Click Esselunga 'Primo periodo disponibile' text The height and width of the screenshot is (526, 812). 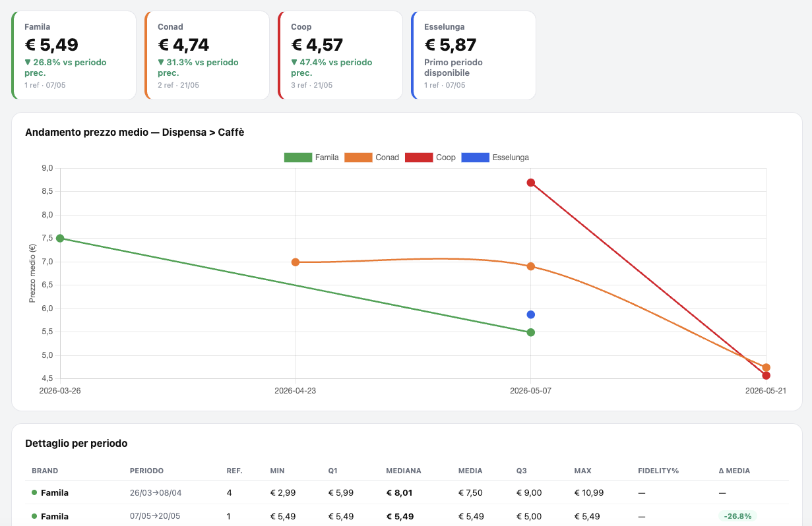coord(453,67)
